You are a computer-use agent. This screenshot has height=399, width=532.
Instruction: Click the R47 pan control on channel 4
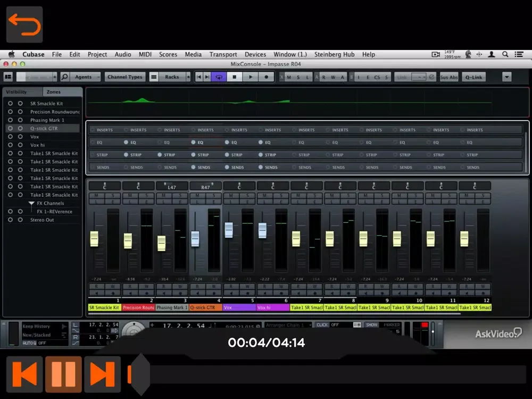205,186
